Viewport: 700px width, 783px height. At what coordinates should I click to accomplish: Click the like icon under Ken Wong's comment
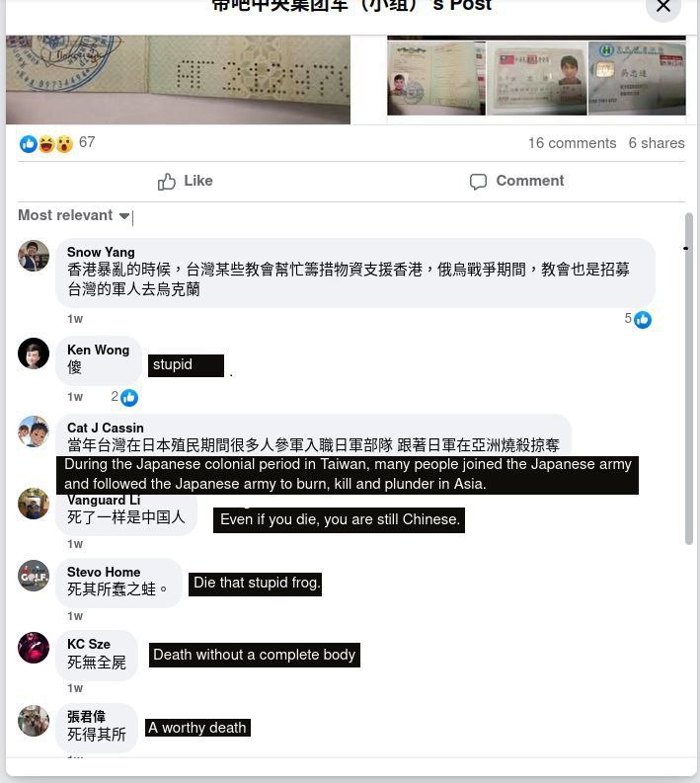pos(129,398)
